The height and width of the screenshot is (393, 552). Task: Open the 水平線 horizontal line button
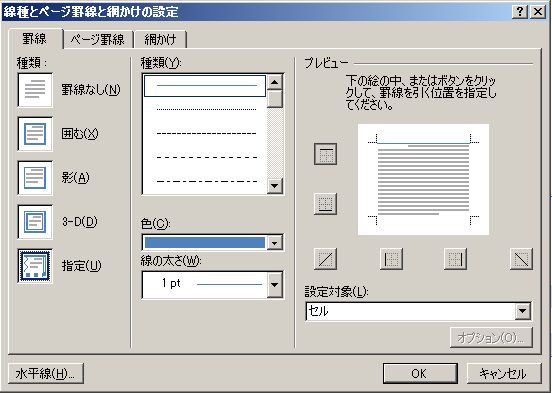[46, 374]
